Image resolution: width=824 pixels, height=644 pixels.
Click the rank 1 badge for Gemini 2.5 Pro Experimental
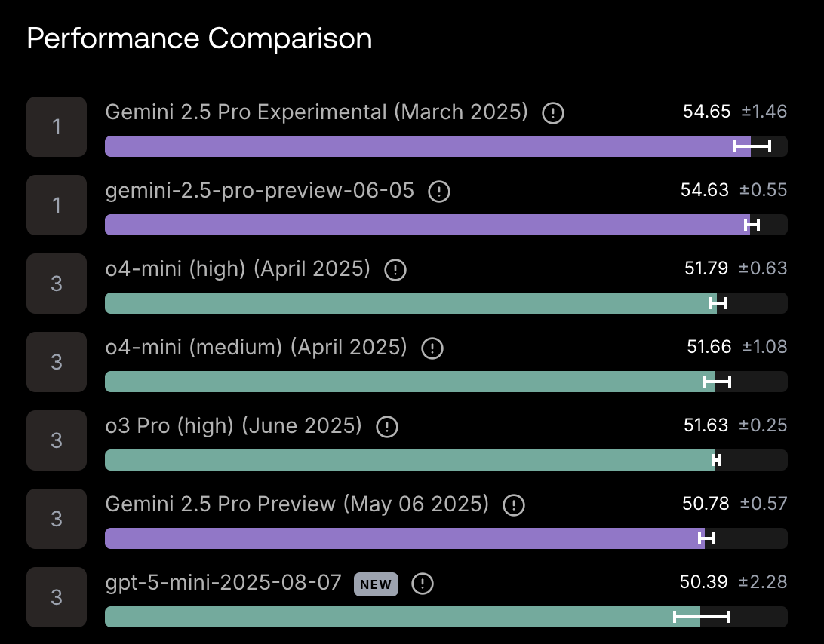(x=57, y=127)
